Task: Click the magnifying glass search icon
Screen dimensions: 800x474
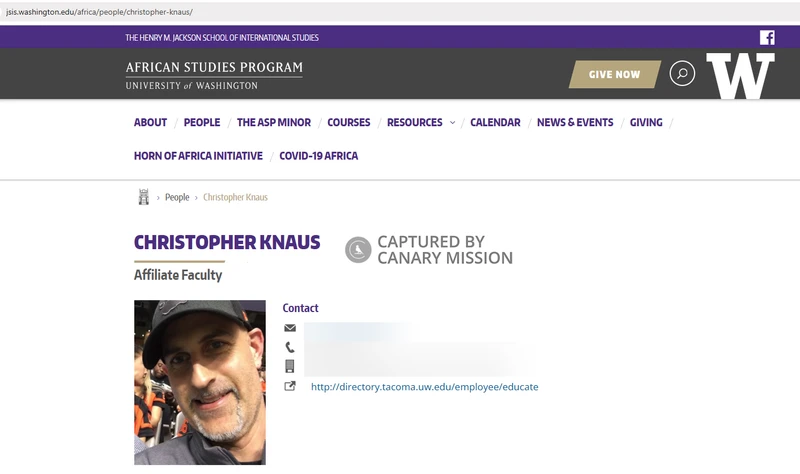Action: 682,73
